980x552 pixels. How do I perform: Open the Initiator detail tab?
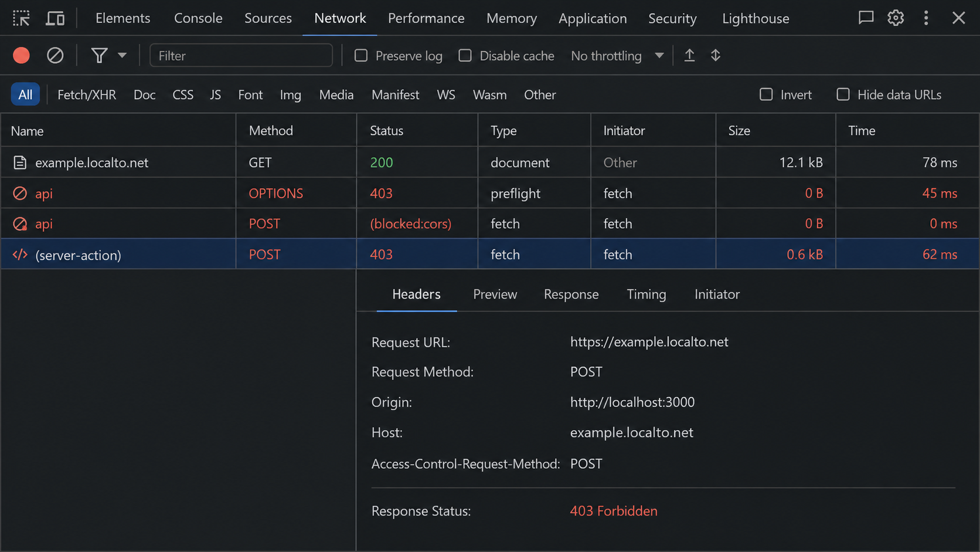pyautogui.click(x=717, y=294)
